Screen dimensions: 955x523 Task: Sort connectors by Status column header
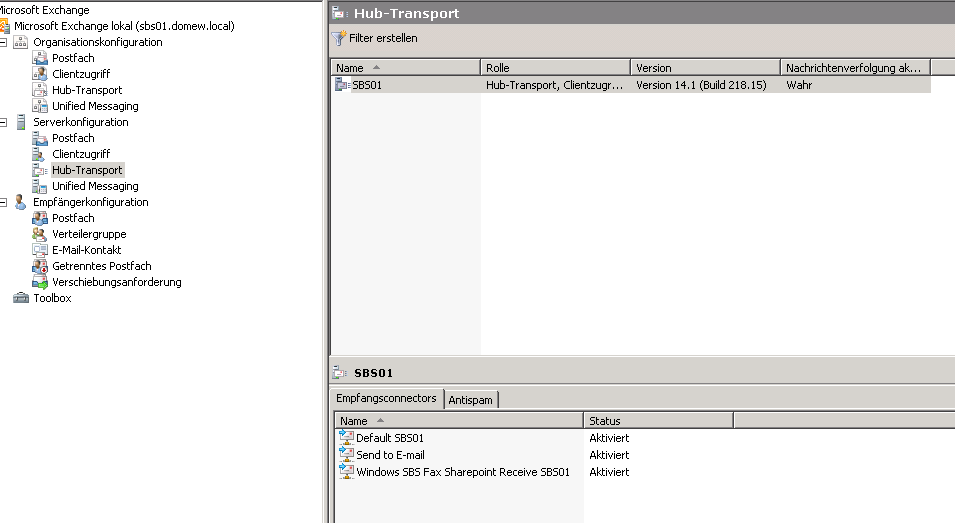pos(658,421)
